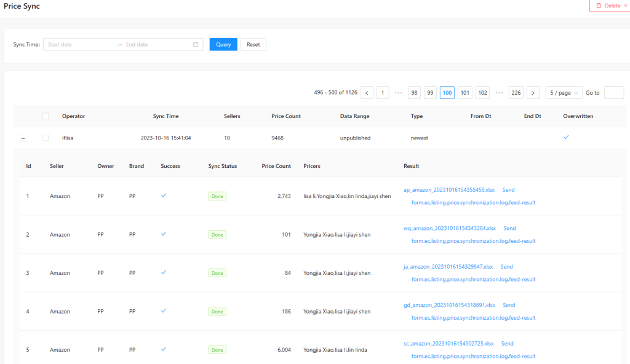This screenshot has height=364, width=630.
Task: Click the unpublished data range cell
Action: (355, 138)
